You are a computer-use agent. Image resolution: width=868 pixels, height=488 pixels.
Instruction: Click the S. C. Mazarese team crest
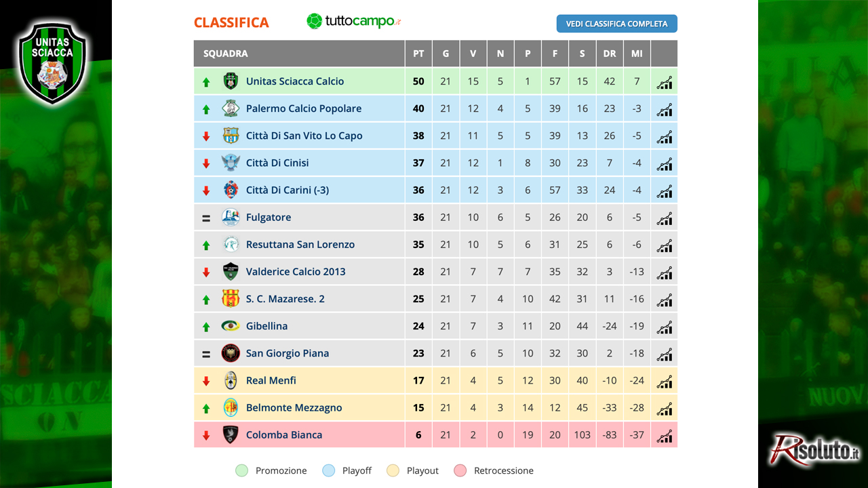[x=231, y=299]
